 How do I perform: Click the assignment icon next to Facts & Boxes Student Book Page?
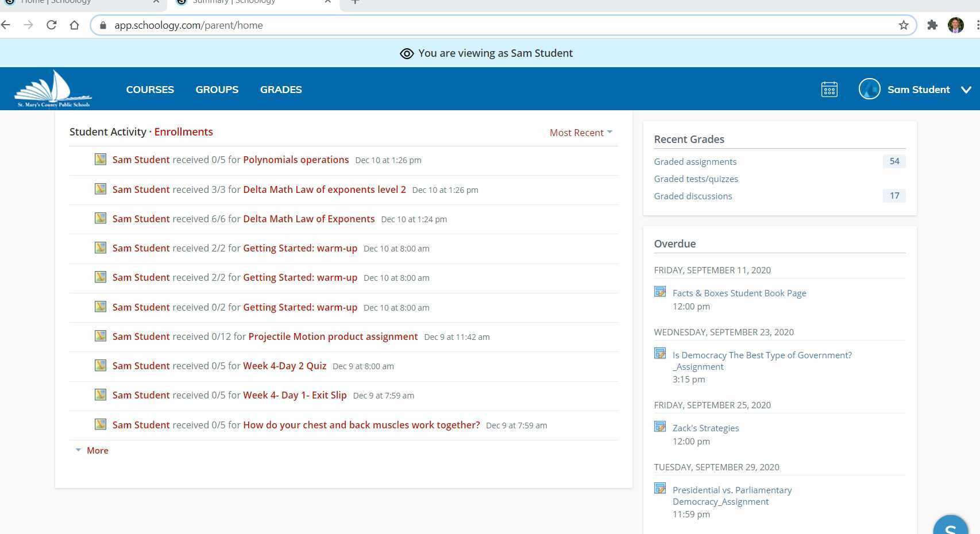click(659, 292)
